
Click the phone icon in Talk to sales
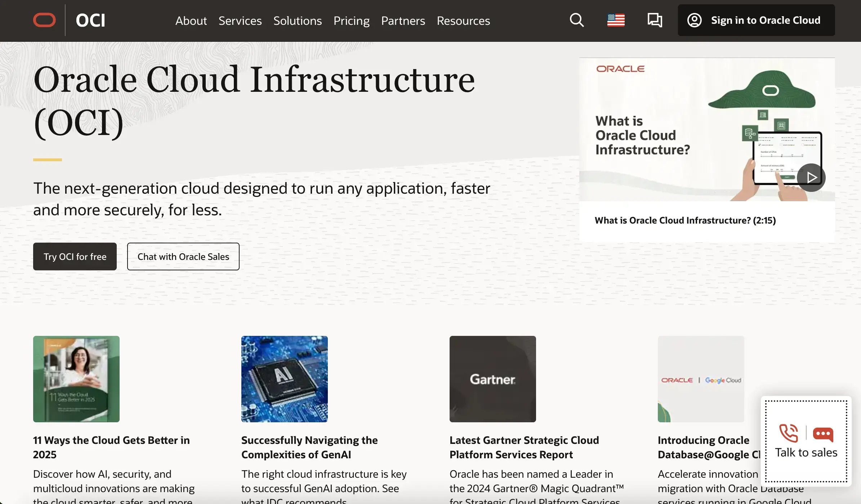click(x=788, y=433)
